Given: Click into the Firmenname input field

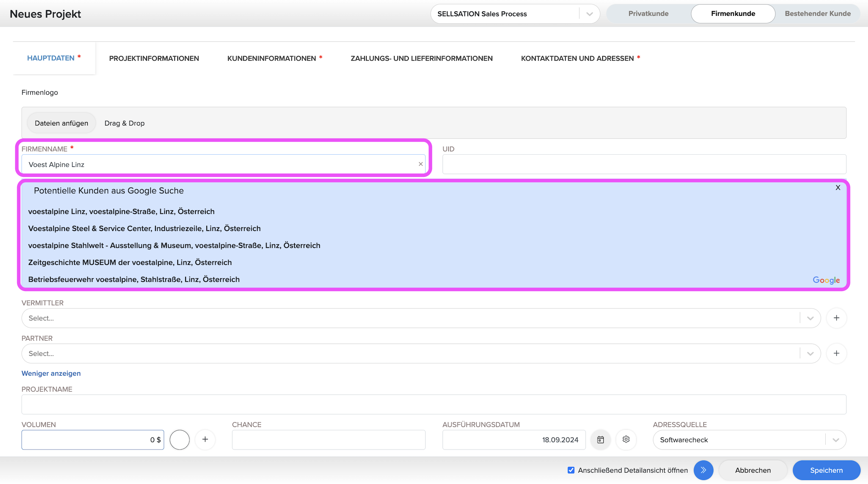Looking at the screenshot, I should (223, 164).
